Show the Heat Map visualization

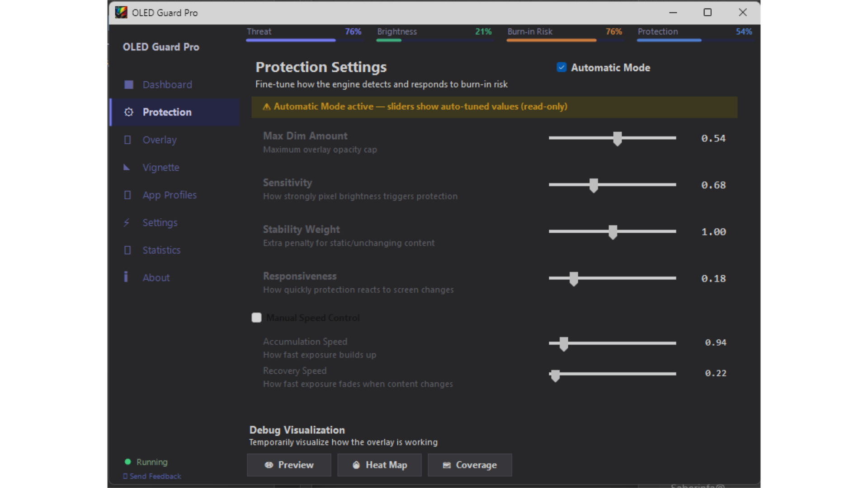point(379,465)
